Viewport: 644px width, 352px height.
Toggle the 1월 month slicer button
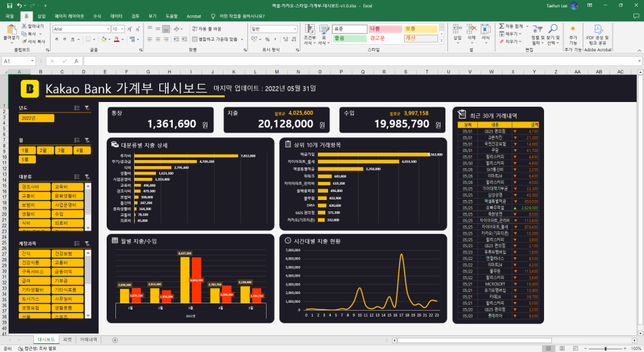[x=27, y=150]
